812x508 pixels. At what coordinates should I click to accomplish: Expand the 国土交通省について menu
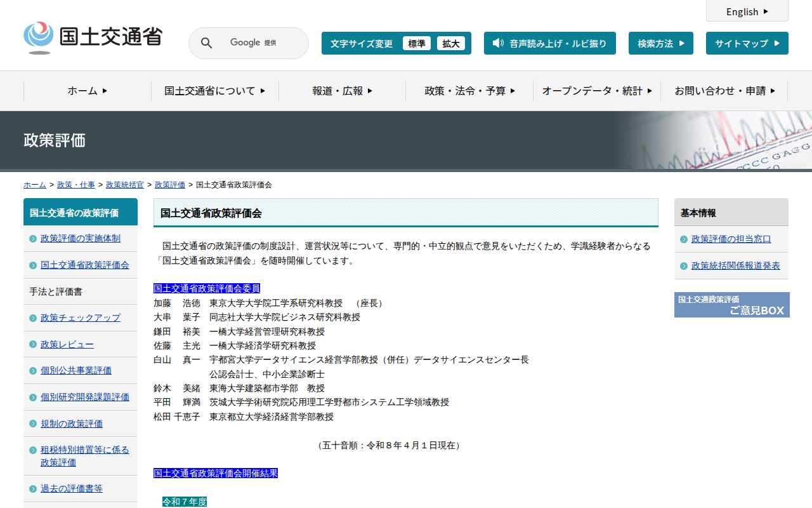tap(214, 91)
